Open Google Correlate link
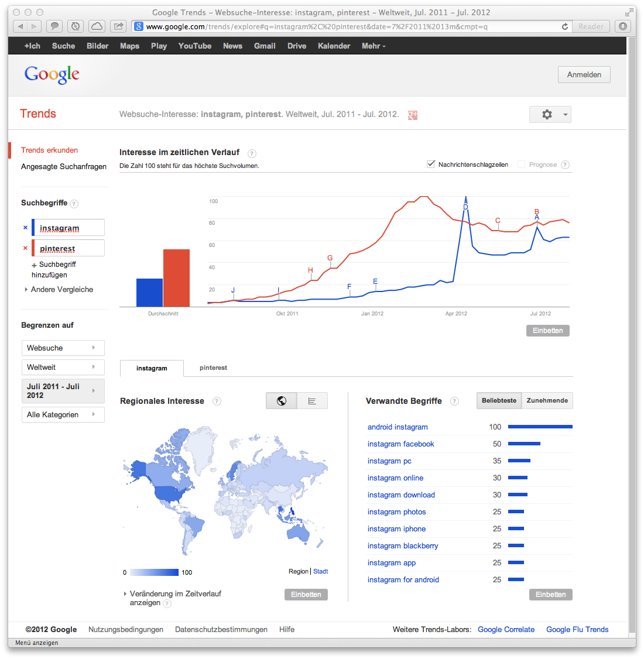The width and height of the screenshot is (644, 659). pyautogui.click(x=506, y=630)
